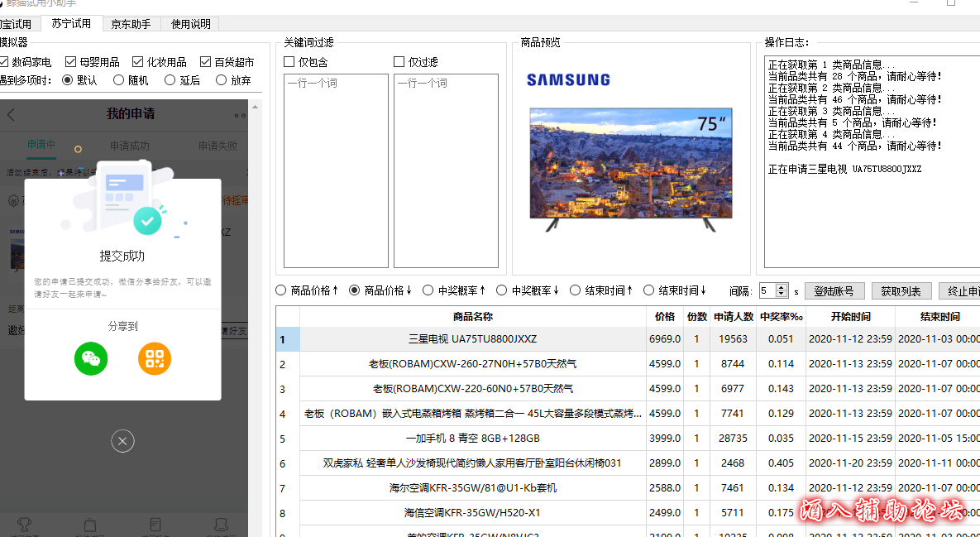Screen dimensions: 980x537
Task: Uncheck the 化妆用品 category checkbox
Action: click(137, 62)
